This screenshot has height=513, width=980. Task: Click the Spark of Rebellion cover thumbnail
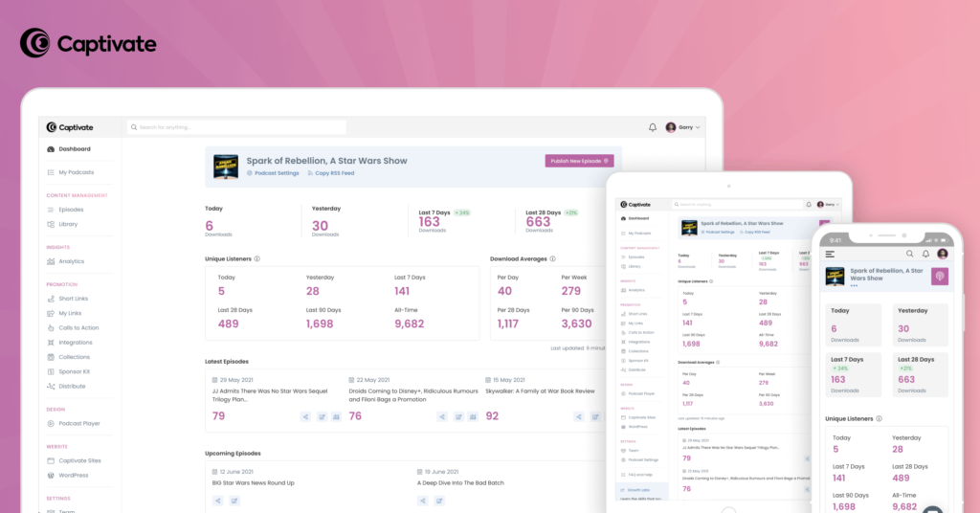click(x=226, y=165)
